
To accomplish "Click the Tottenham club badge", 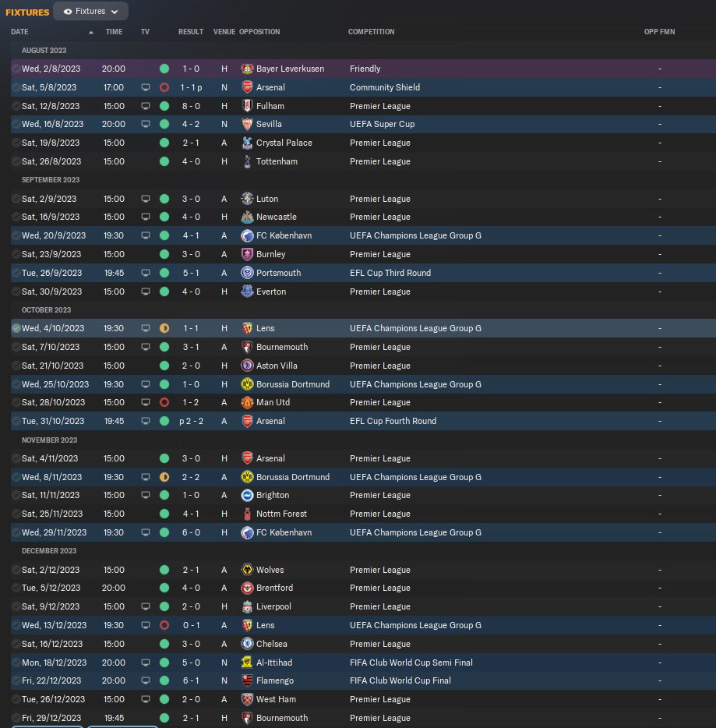I will tap(247, 161).
